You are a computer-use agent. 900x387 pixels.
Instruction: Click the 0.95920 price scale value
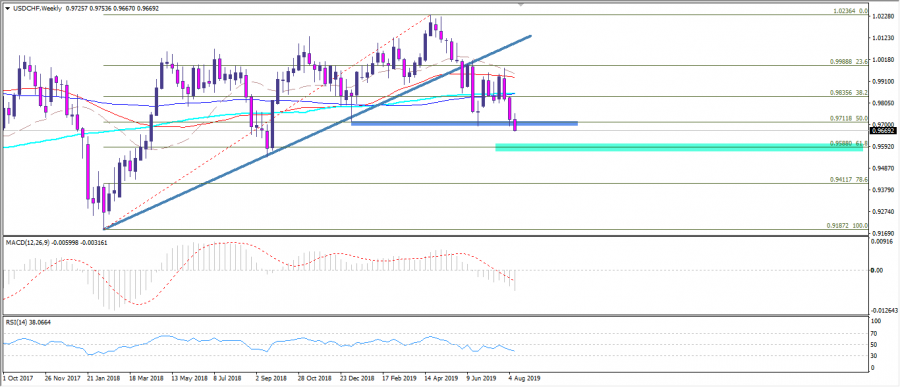click(882, 147)
